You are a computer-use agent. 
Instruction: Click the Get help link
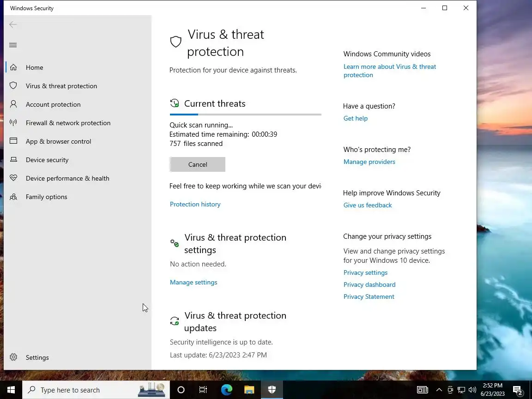[355, 118]
